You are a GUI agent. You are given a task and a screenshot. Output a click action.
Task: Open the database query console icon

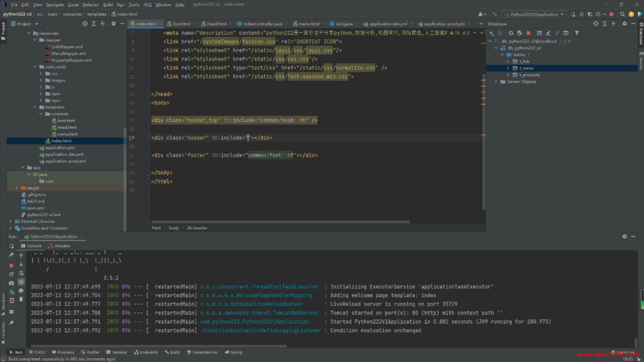pyautogui.click(x=566, y=33)
